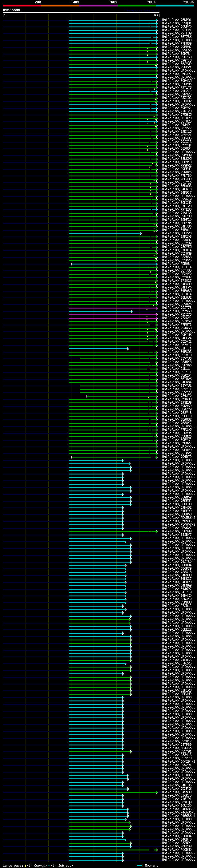Screen dimensions: 197x868
Task: Select hit UniRef100_B9HY64
Action: (x=176, y=108)
